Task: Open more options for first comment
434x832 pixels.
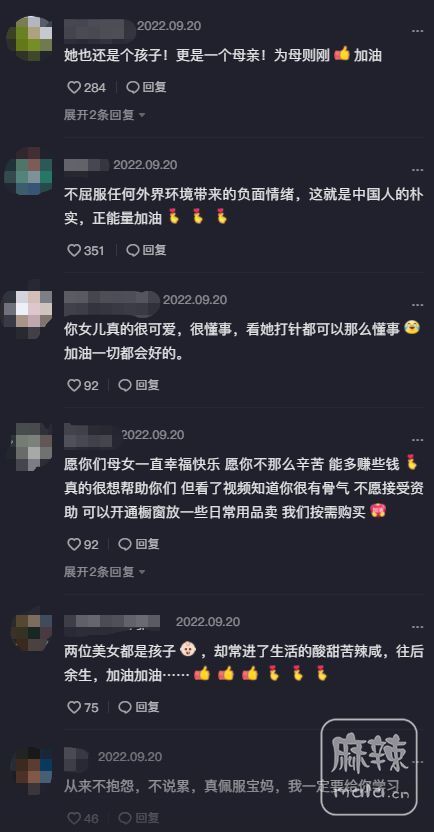Action: [x=418, y=31]
